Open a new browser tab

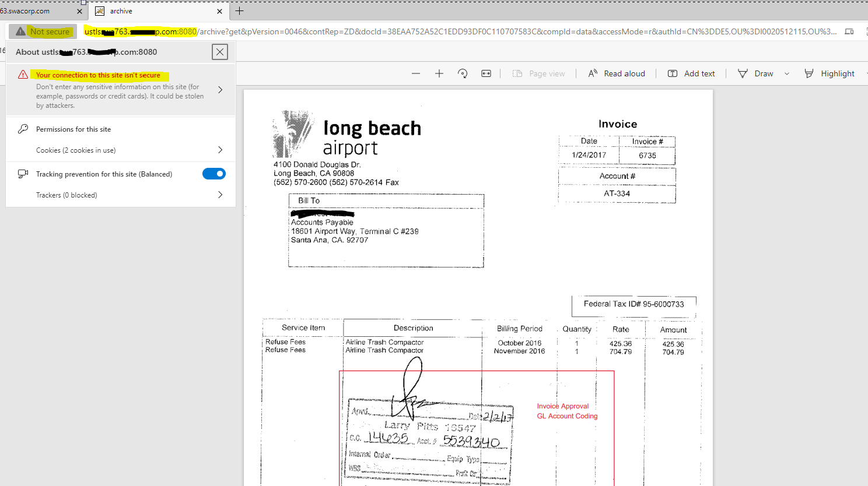coord(239,11)
